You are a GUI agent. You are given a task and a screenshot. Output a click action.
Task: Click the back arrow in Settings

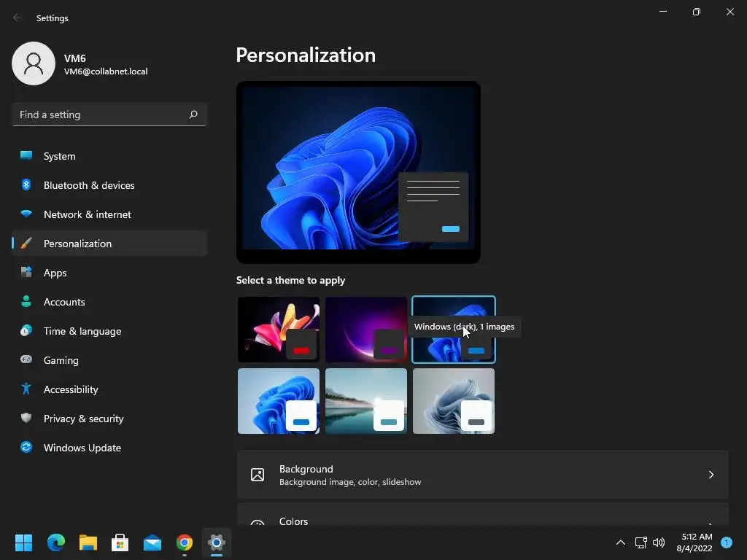click(18, 17)
